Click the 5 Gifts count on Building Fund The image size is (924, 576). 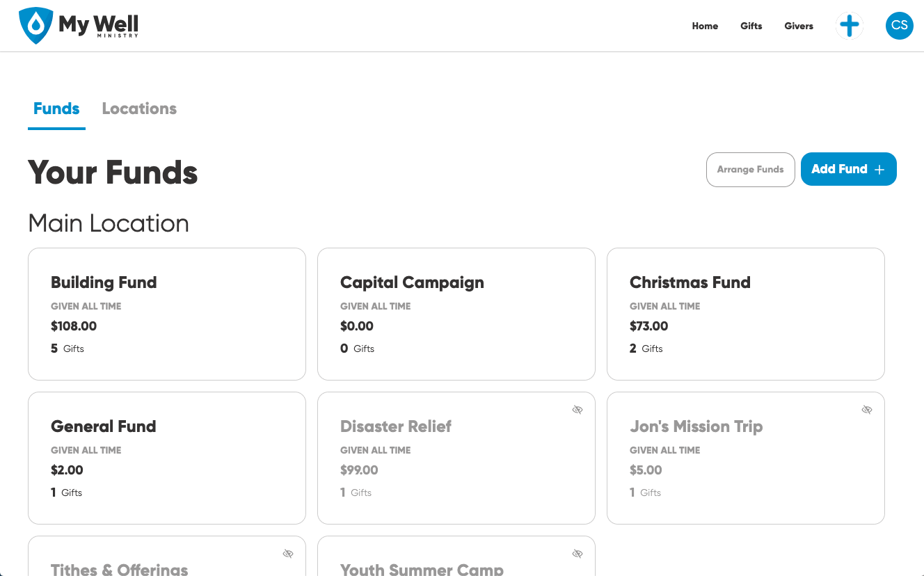67,349
